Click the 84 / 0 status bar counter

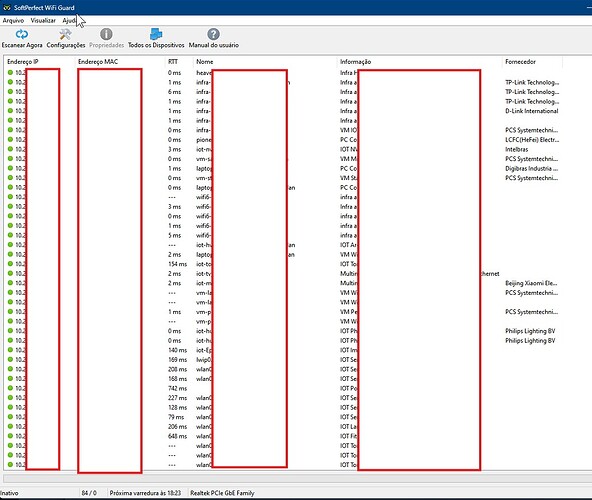(89, 493)
